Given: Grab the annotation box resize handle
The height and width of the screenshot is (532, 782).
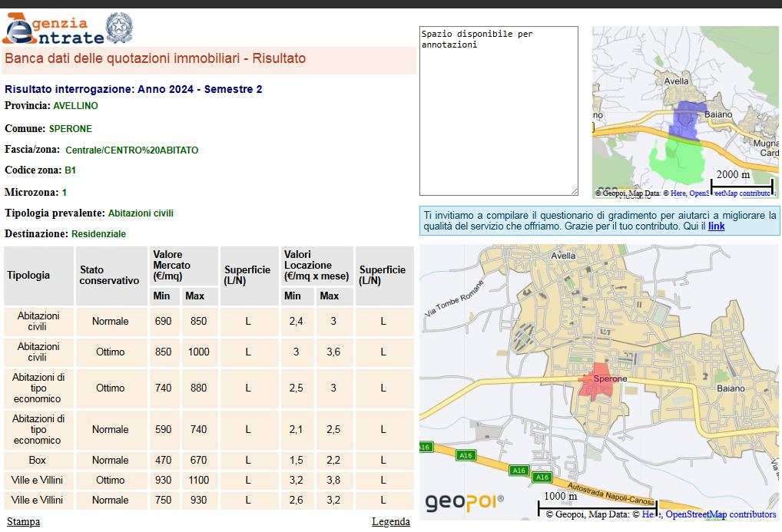Looking at the screenshot, I should 573,190.
